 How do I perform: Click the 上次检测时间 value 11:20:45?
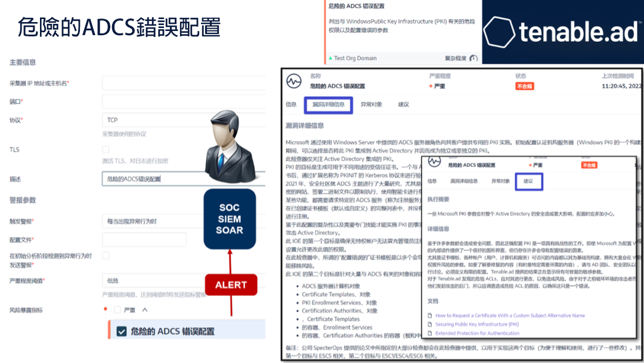pyautogui.click(x=622, y=86)
